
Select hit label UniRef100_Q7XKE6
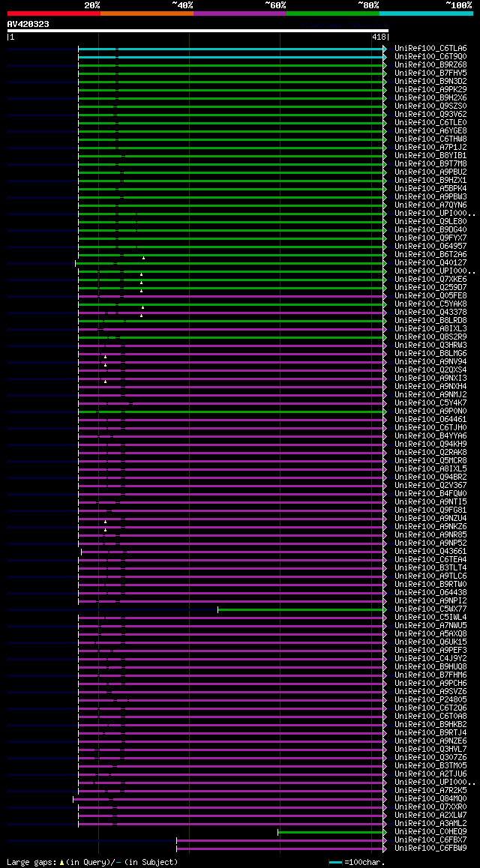[430, 280]
